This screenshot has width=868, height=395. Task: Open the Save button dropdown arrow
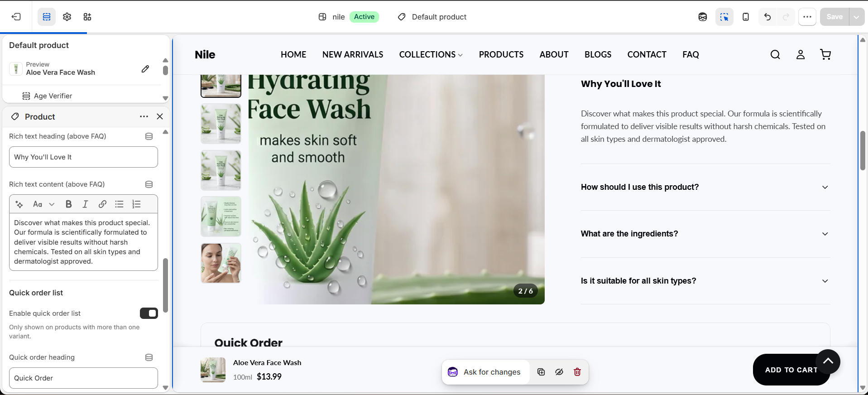[857, 17]
